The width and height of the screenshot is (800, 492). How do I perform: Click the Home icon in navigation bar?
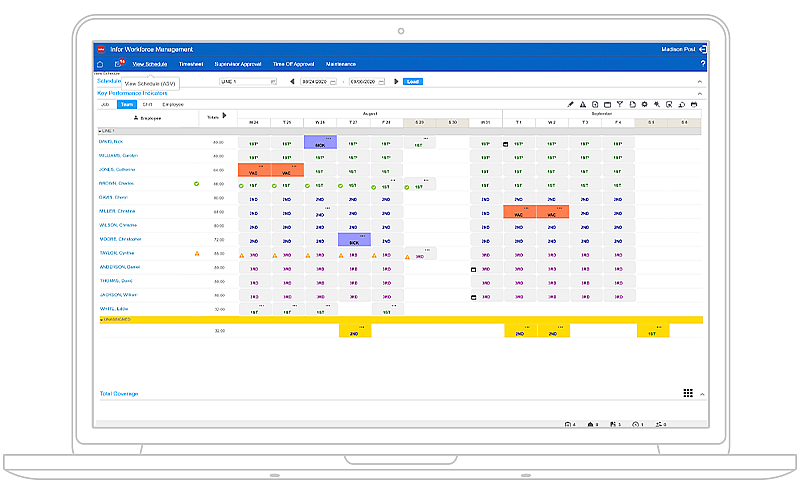pyautogui.click(x=100, y=63)
